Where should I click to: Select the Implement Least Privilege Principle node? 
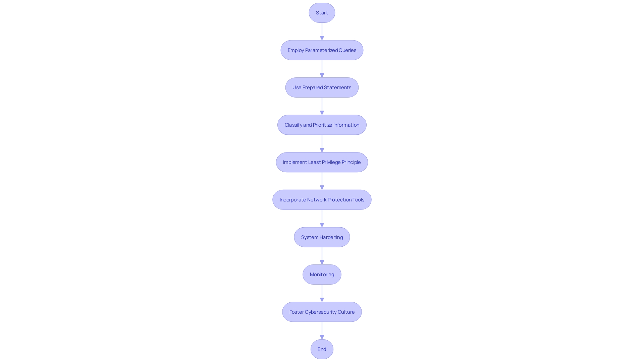pos(322,162)
